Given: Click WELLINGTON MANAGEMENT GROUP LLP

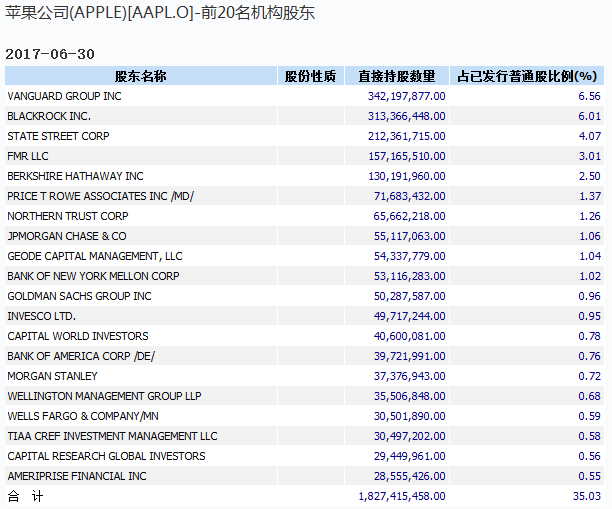Looking at the screenshot, I should tap(104, 396).
